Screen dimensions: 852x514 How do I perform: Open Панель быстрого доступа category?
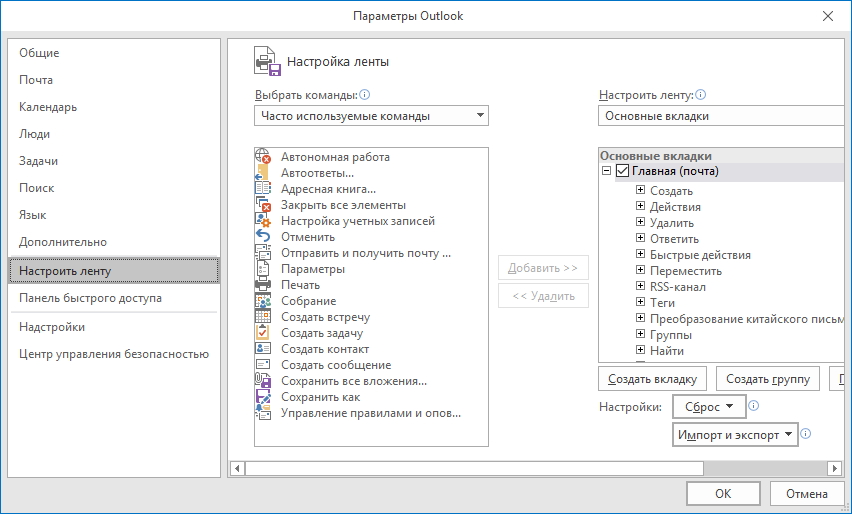114,298
